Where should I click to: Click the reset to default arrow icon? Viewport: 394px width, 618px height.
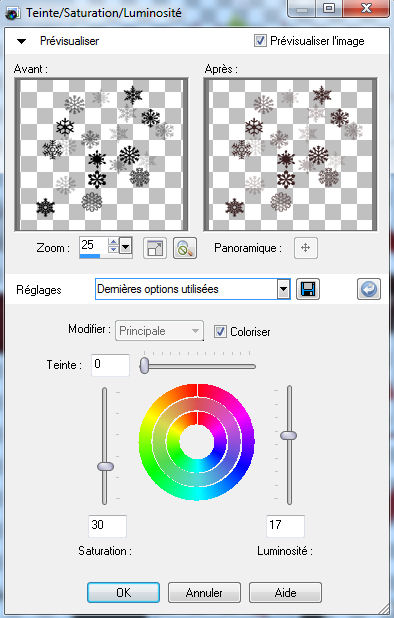click(x=369, y=290)
